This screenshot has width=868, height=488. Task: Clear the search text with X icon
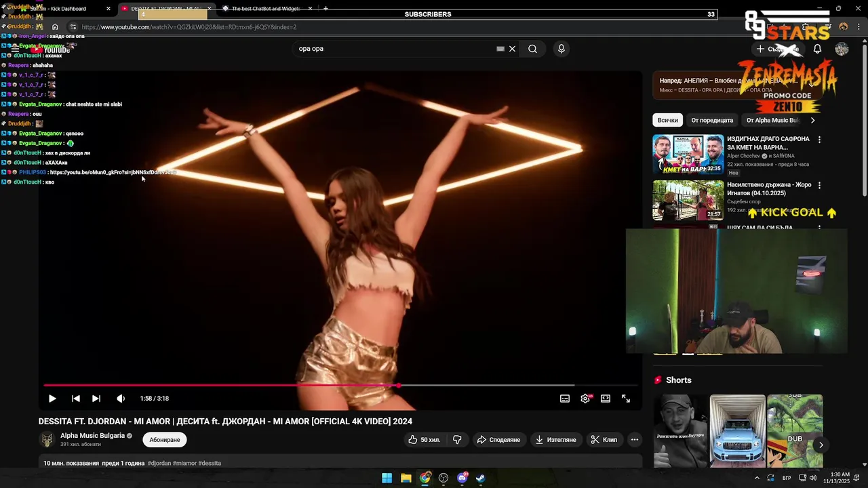click(x=513, y=49)
